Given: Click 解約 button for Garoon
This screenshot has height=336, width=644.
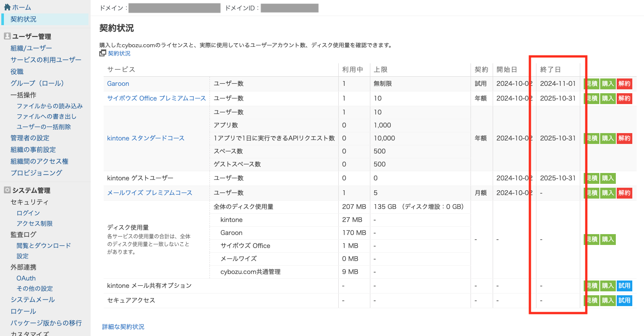Looking at the screenshot, I should click(624, 84).
